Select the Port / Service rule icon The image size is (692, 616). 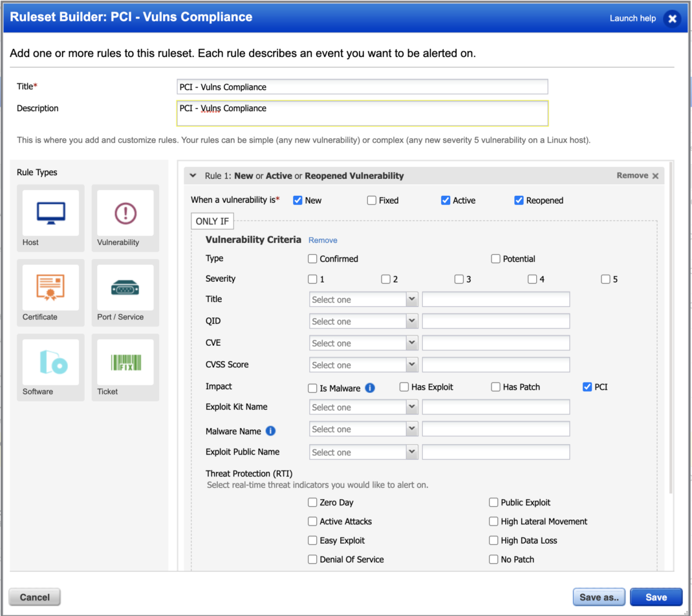point(125,288)
